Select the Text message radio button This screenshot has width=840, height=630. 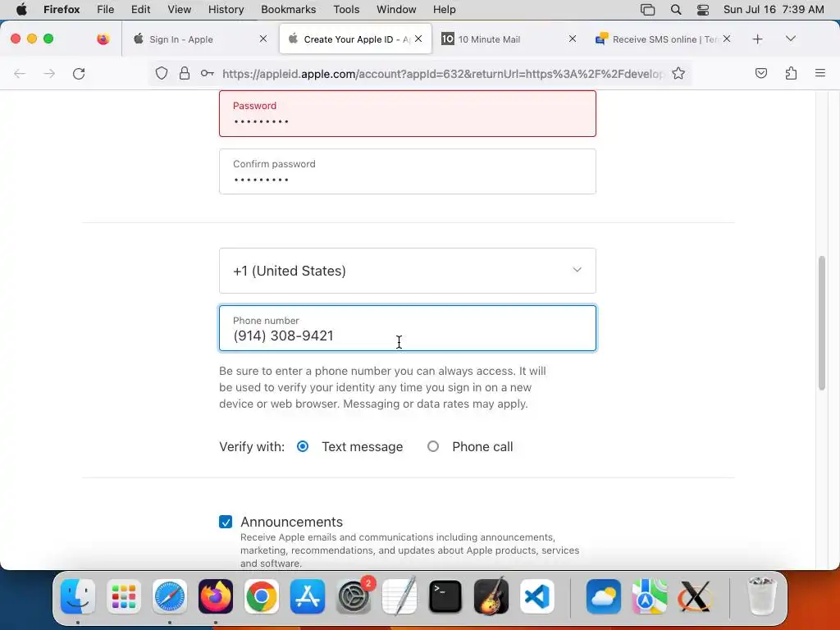(x=303, y=446)
